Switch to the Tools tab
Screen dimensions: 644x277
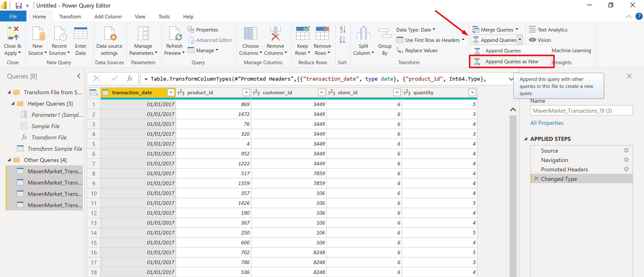coord(164,16)
